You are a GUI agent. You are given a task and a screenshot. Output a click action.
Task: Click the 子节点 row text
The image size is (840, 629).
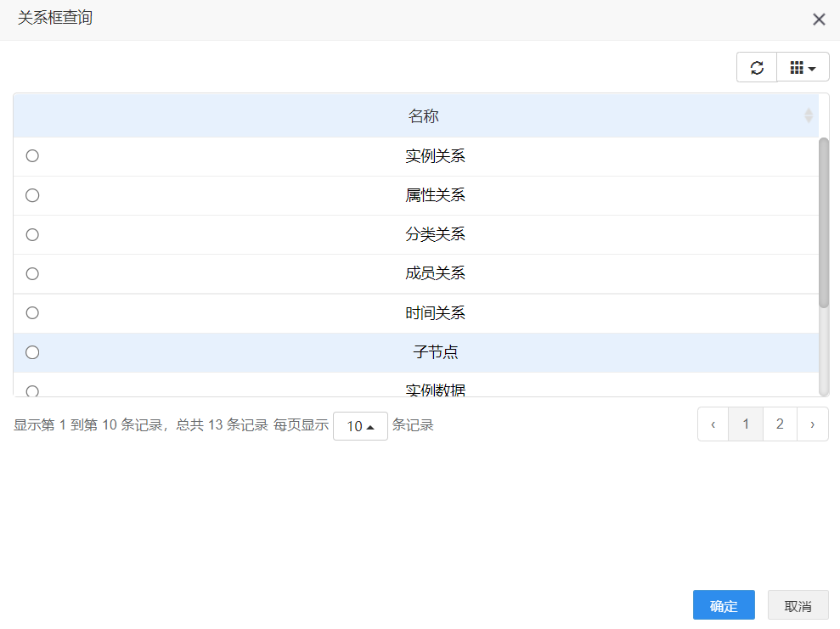[x=435, y=352]
